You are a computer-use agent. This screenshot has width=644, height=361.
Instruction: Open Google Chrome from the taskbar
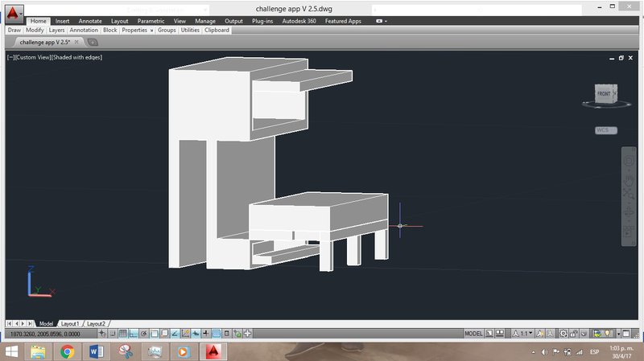67,351
